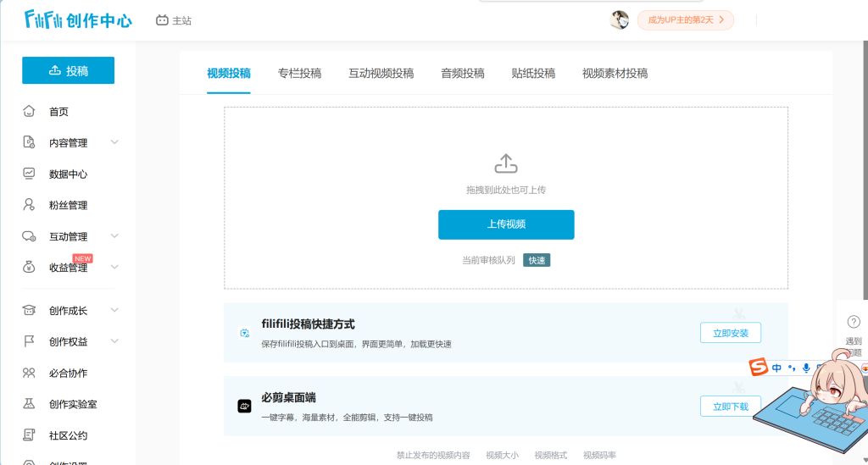Open the 禁止发布的视频内容 link
868x465 pixels.
pyautogui.click(x=432, y=456)
